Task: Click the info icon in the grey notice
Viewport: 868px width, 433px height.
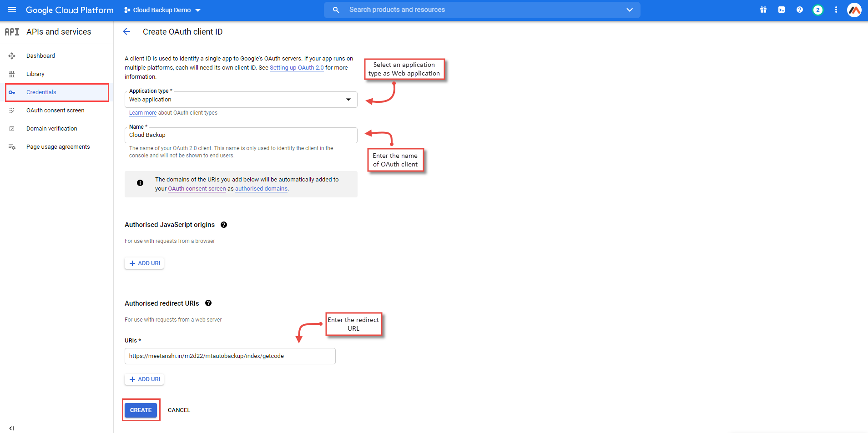Action: click(140, 183)
